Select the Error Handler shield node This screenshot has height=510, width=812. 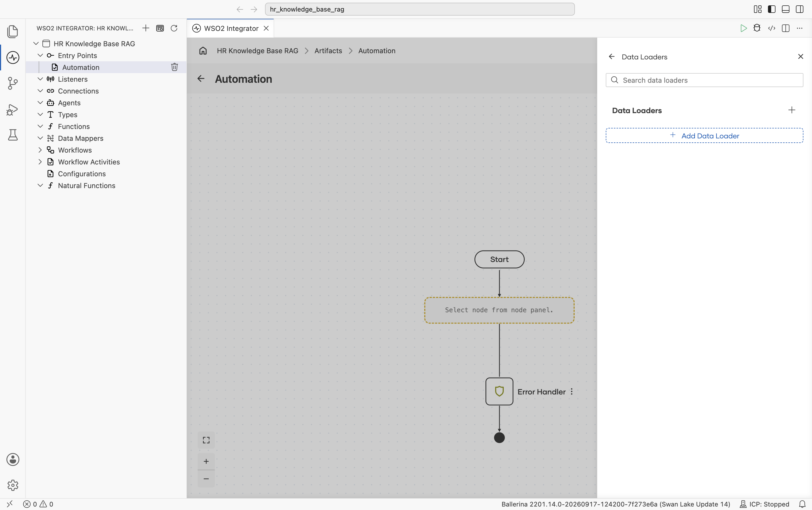[x=499, y=391]
